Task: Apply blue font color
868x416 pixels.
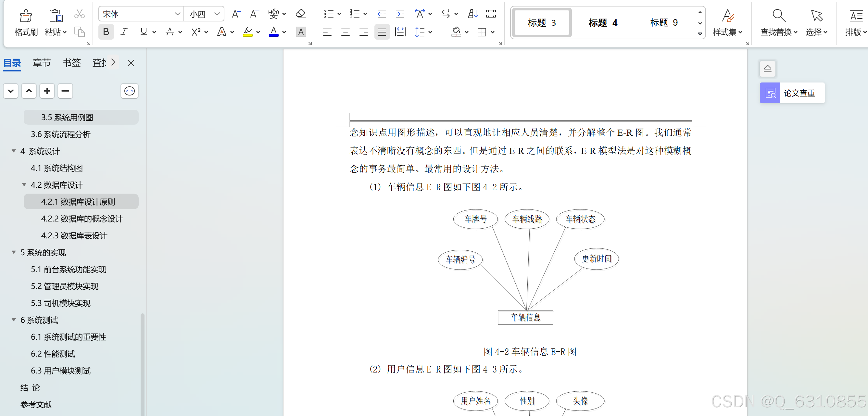Action: pos(274,32)
